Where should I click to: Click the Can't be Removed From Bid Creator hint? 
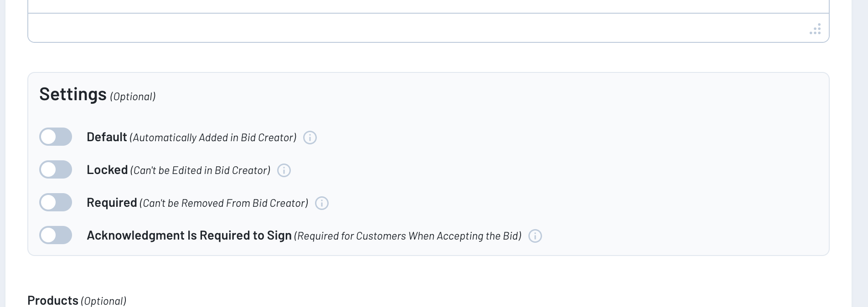(x=224, y=203)
